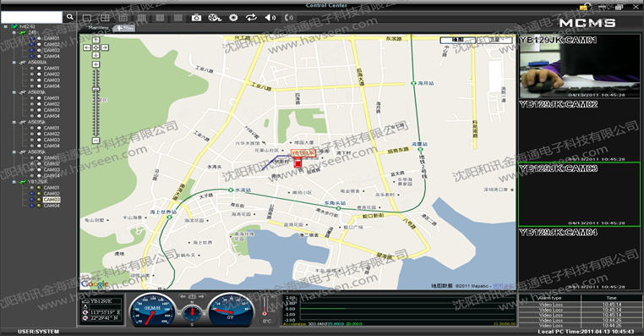Click the search magnifier icon
The image size is (644, 336).
70,17
